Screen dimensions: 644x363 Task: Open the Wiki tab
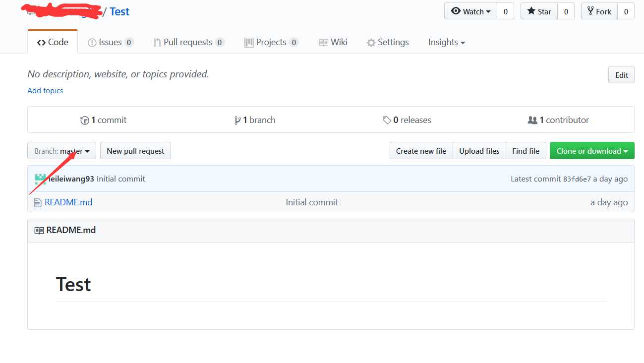tap(333, 42)
